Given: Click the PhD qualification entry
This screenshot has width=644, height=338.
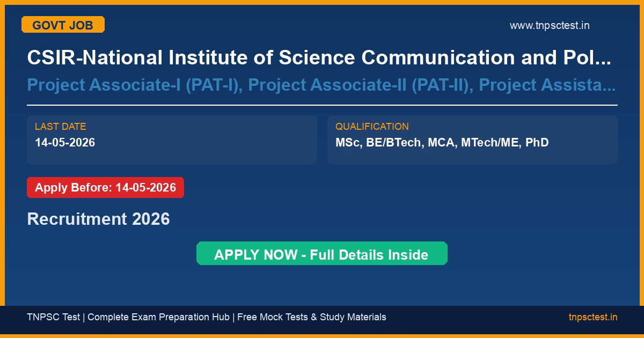Looking at the screenshot, I should click(x=537, y=143).
